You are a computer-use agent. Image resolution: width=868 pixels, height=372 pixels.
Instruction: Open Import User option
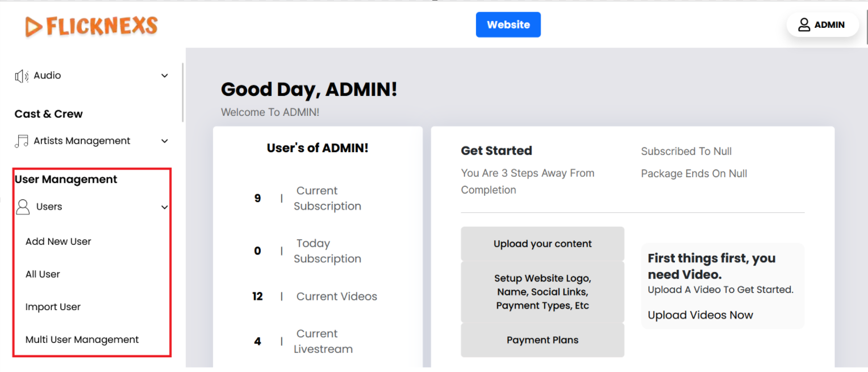[53, 307]
